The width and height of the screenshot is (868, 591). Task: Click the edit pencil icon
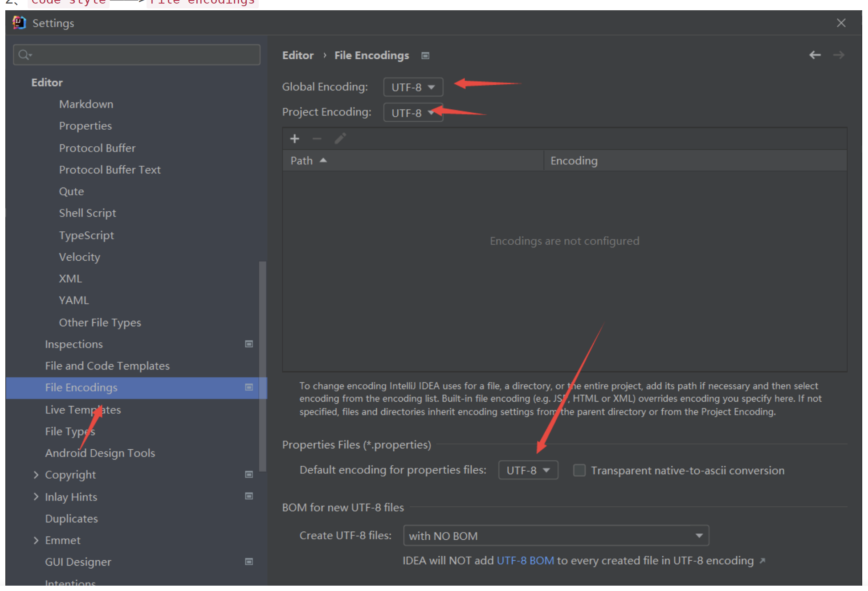340,139
